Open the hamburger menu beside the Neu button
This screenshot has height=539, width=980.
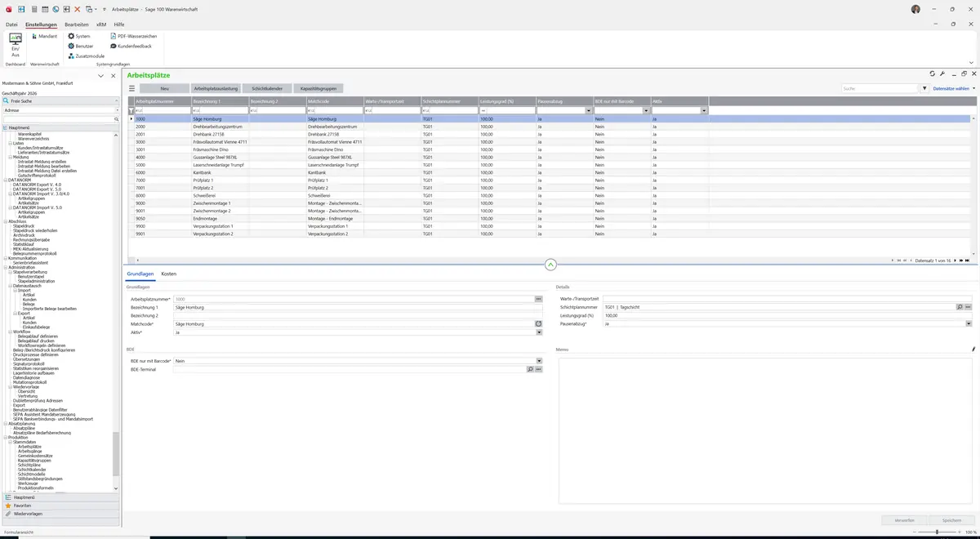[x=133, y=88]
